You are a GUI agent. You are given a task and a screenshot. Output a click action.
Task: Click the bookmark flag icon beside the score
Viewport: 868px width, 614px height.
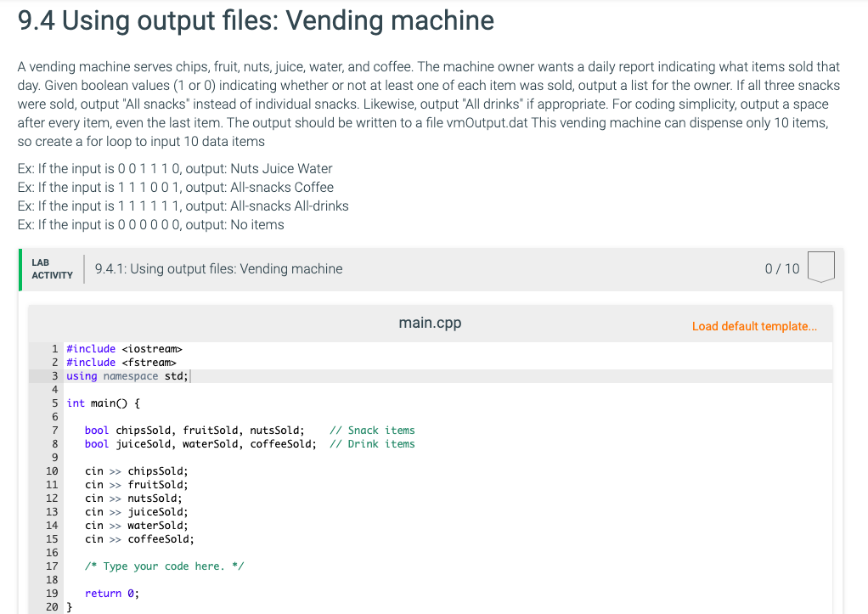point(820,267)
